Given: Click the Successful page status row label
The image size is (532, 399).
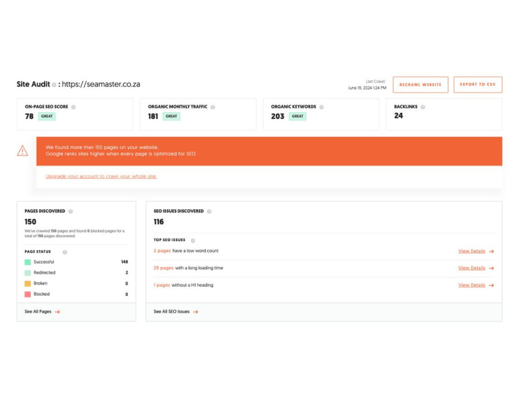Looking at the screenshot, I should [44, 262].
